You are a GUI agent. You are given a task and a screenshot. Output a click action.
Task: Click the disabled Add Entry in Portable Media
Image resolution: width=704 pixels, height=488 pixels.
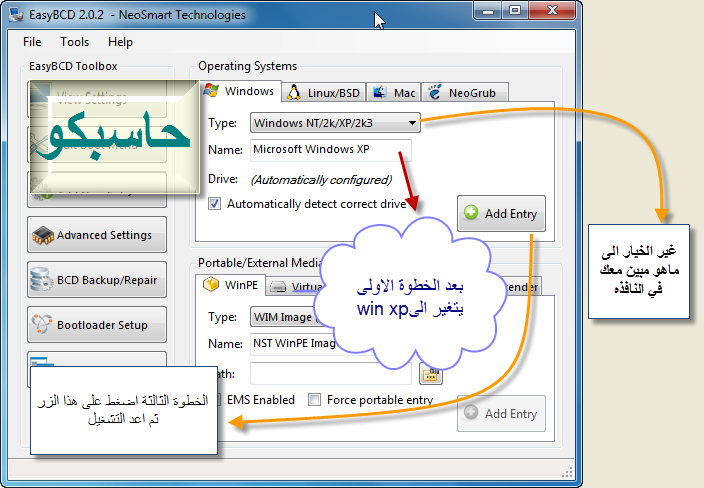coord(501,413)
